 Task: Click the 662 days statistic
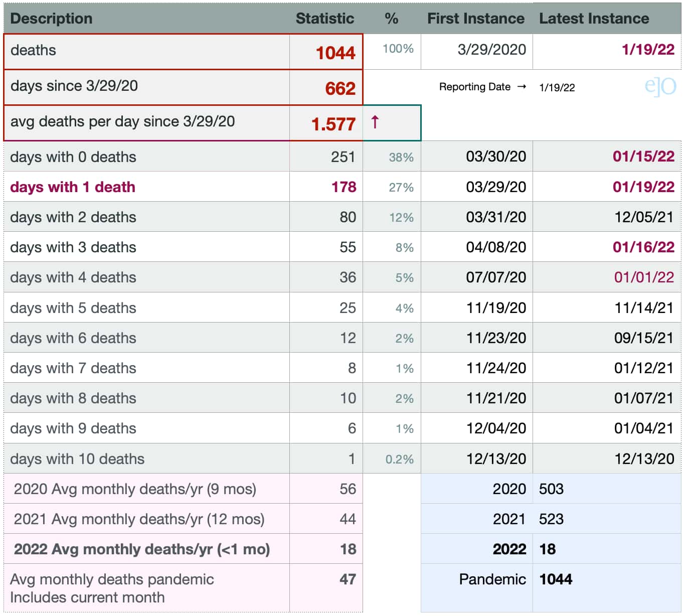340,88
